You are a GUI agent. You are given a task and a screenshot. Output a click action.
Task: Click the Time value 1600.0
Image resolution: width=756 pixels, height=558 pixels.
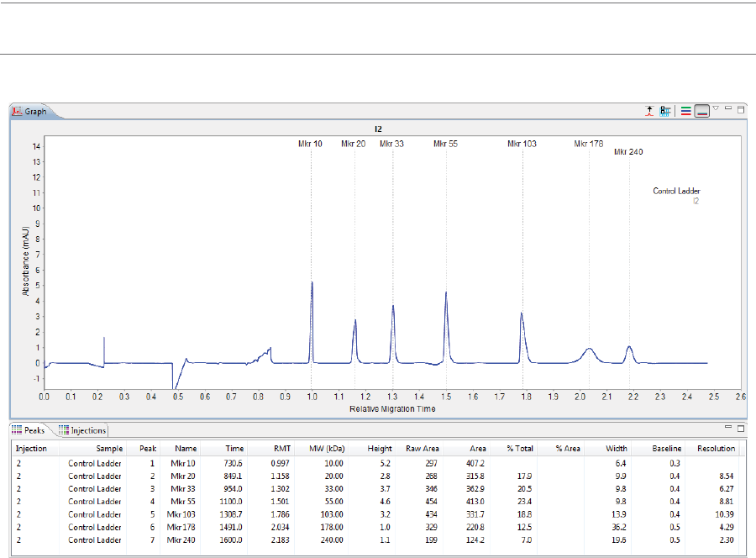pyautogui.click(x=231, y=540)
